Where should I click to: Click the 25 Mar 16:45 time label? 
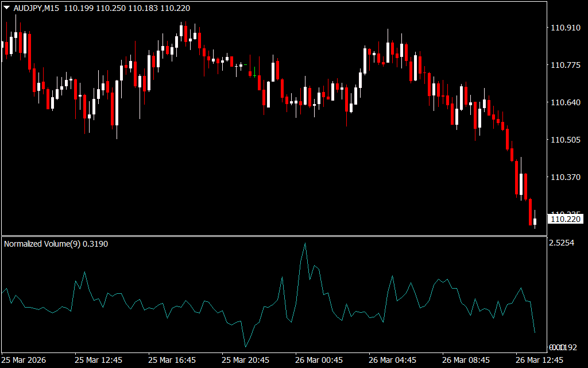172,360
